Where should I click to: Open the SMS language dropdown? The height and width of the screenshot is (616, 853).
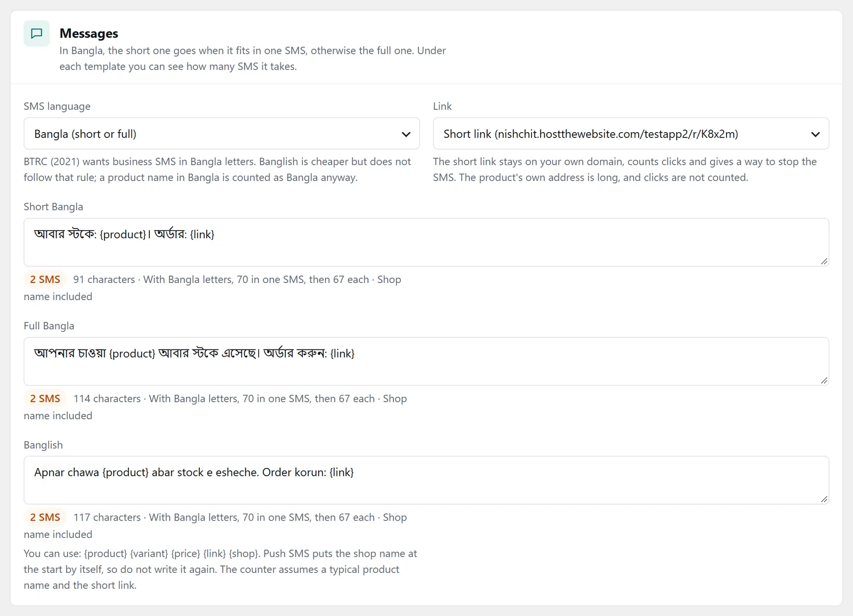(222, 134)
